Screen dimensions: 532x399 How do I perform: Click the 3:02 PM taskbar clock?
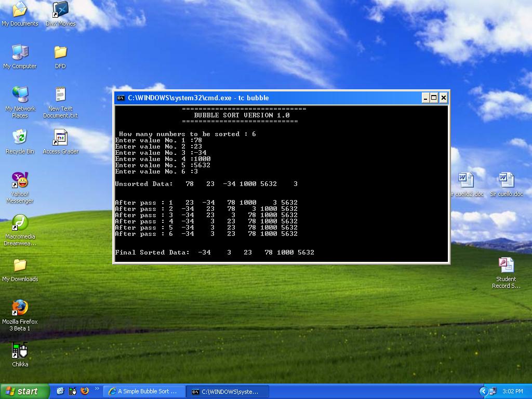pyautogui.click(x=513, y=391)
